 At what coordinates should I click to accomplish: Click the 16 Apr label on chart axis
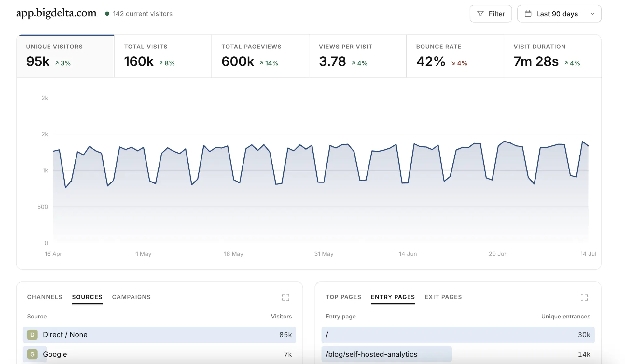[x=53, y=254]
